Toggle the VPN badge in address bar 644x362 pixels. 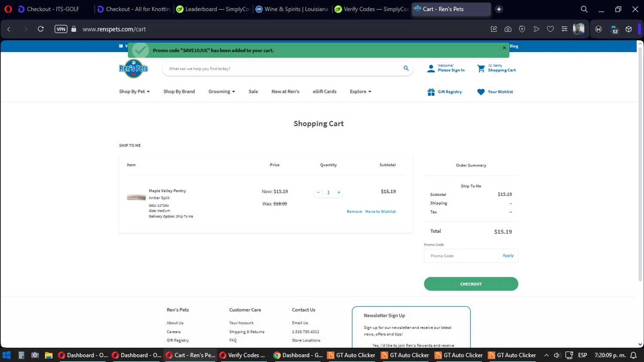click(61, 29)
